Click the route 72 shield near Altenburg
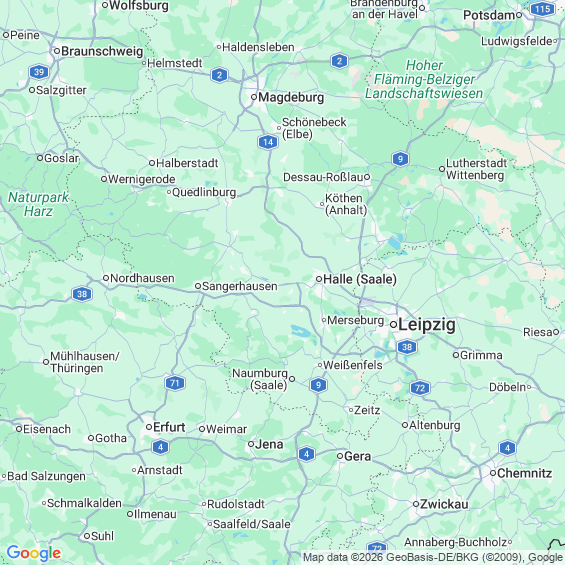This screenshot has height=565, width=565. (x=420, y=388)
